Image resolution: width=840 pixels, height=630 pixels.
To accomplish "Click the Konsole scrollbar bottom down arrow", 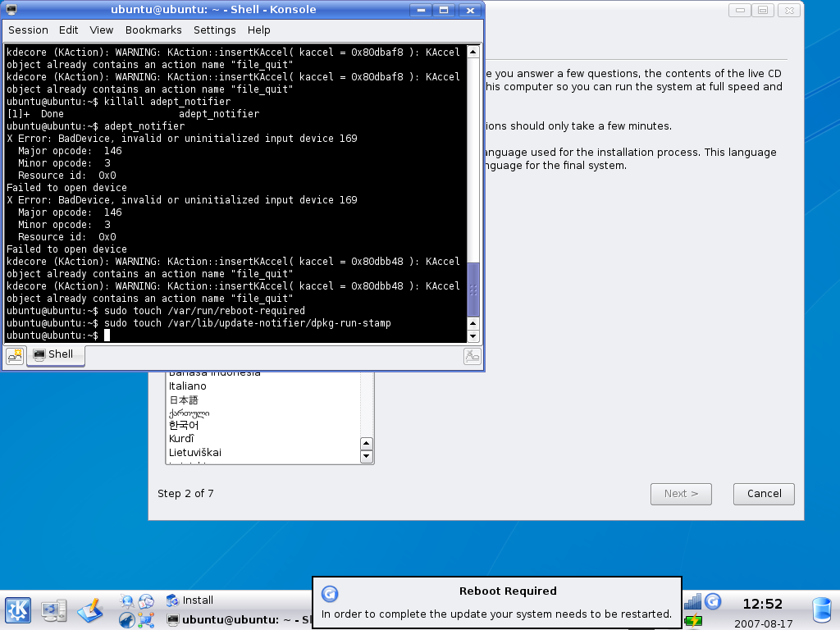I will (473, 336).
